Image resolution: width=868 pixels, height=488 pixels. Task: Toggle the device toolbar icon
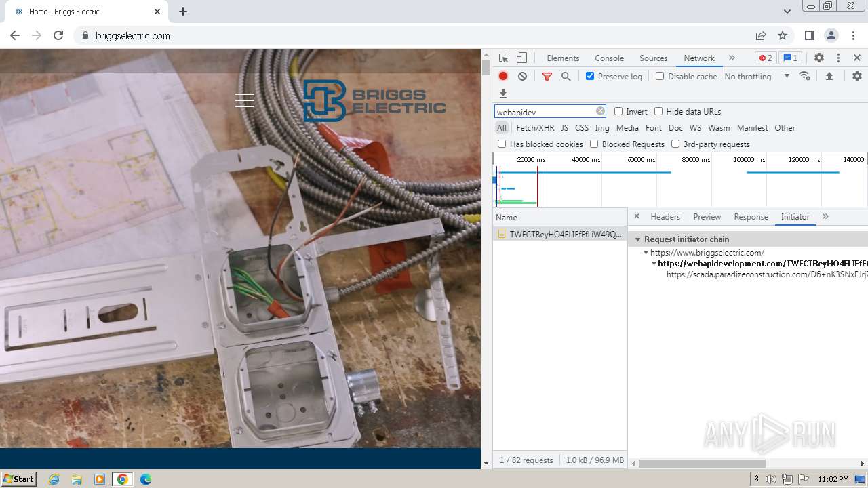521,58
